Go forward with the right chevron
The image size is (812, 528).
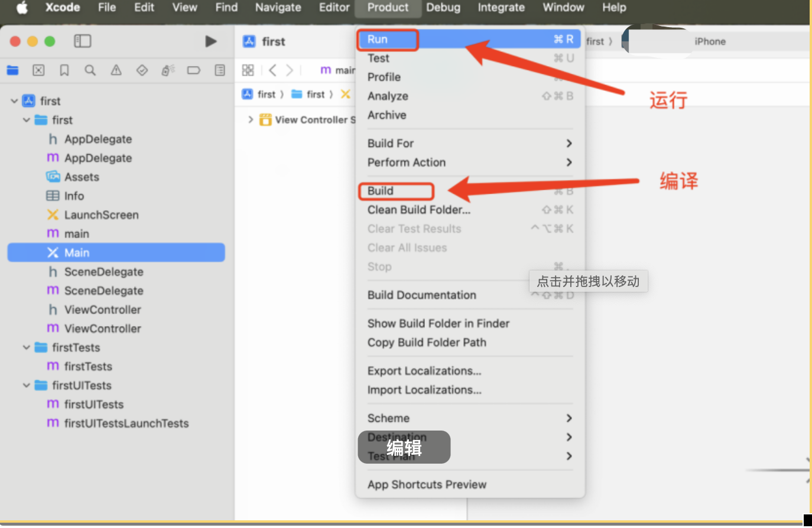coord(290,70)
